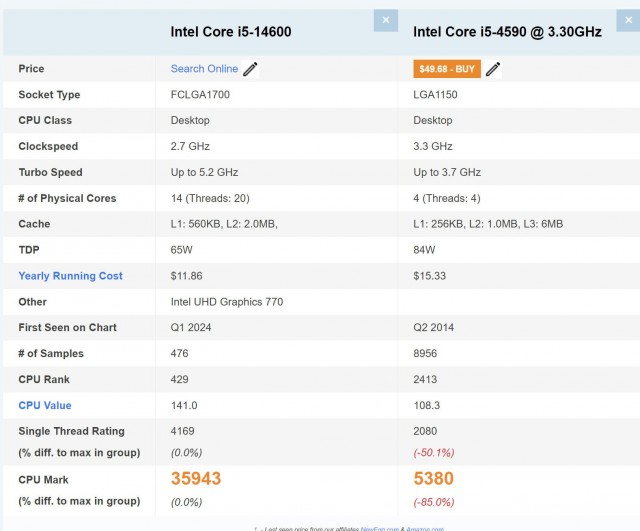Image resolution: width=640 pixels, height=531 pixels.
Task: Select the 2.7 GHz clockspeed value
Action: [x=190, y=146]
